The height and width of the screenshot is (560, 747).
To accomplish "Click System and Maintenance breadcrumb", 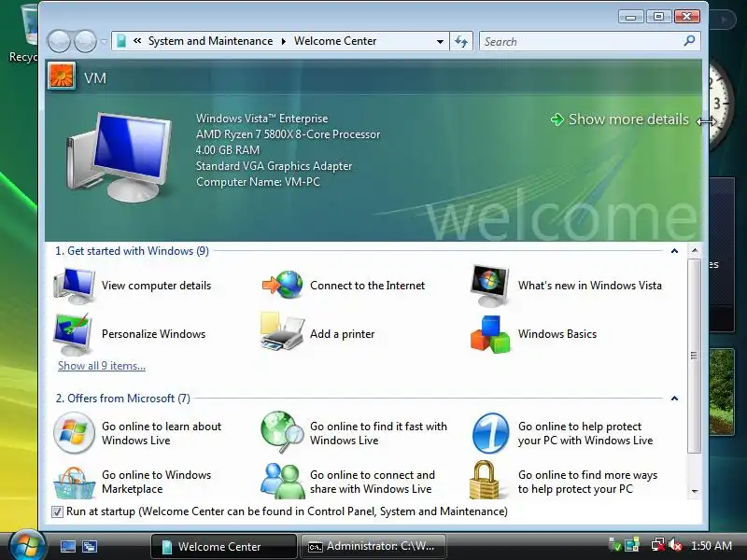I will click(211, 41).
